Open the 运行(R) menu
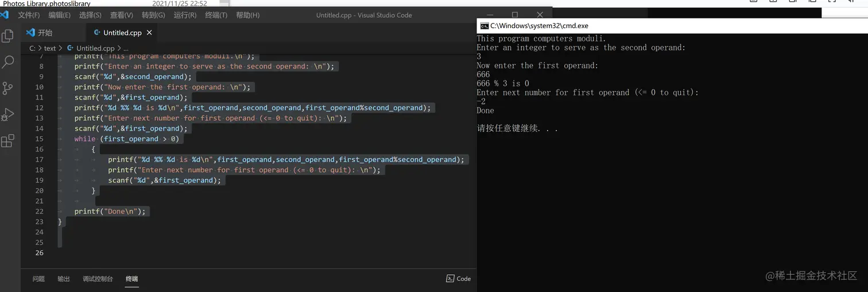 (185, 15)
